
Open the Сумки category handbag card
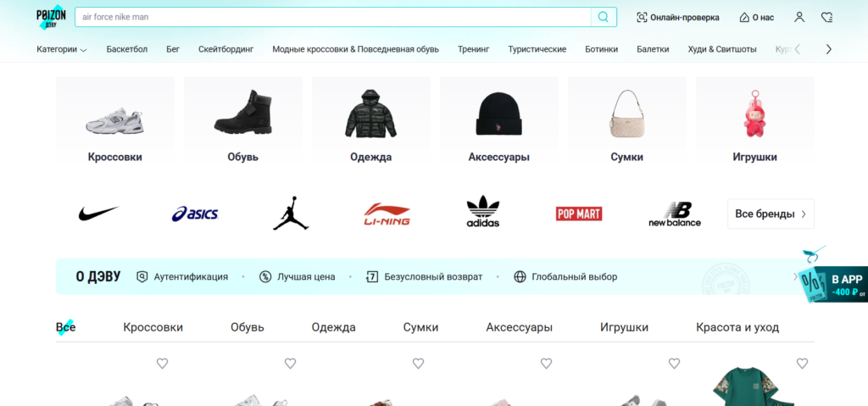pos(626,121)
